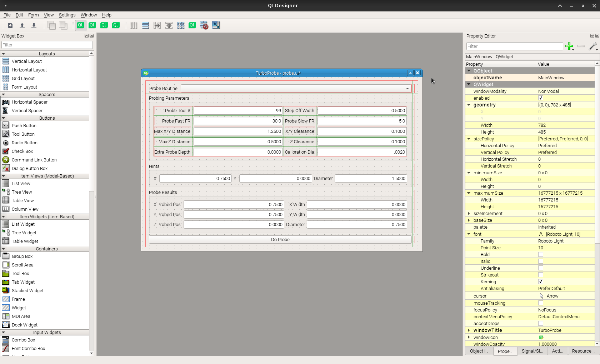Switch to the Resource browser tab
Viewport: 600px width, 364px height.
(x=584, y=351)
